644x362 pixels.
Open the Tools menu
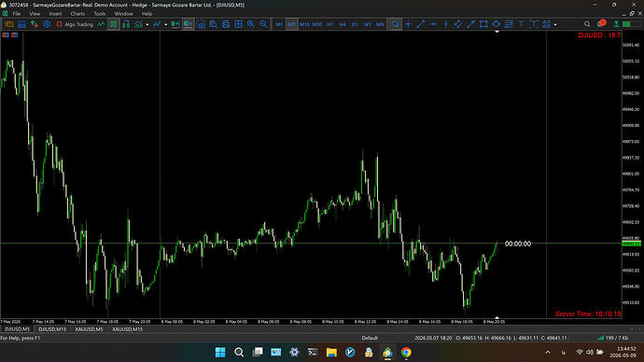pos(99,14)
